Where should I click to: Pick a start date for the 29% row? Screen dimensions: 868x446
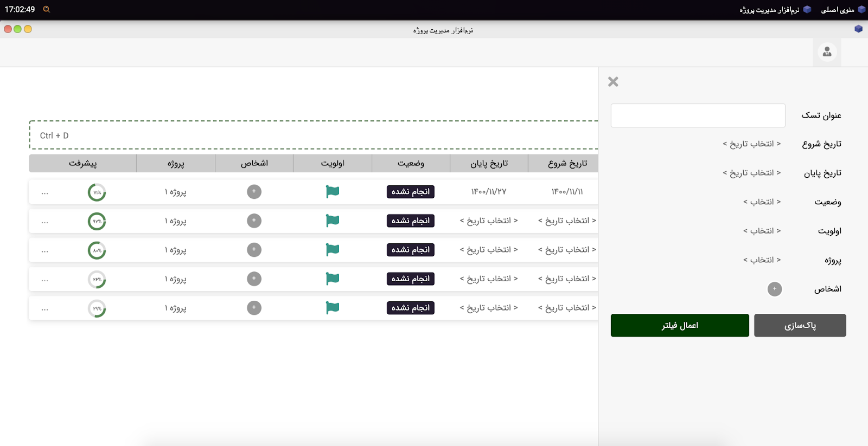pyautogui.click(x=567, y=308)
